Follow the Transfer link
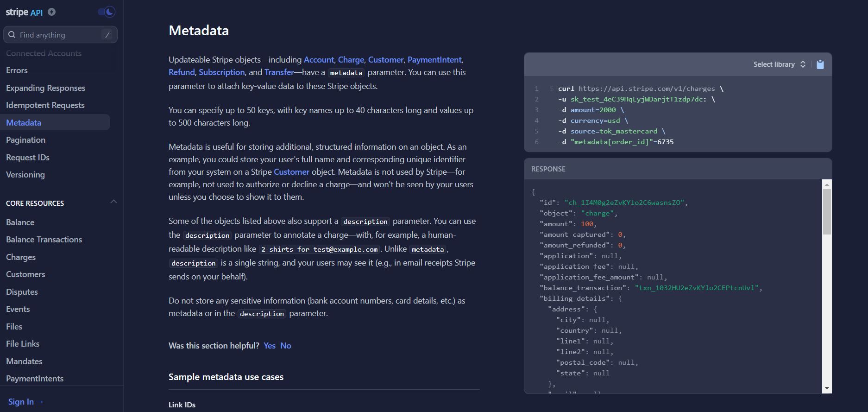Screen dimensions: 868x412 [x=279, y=72]
